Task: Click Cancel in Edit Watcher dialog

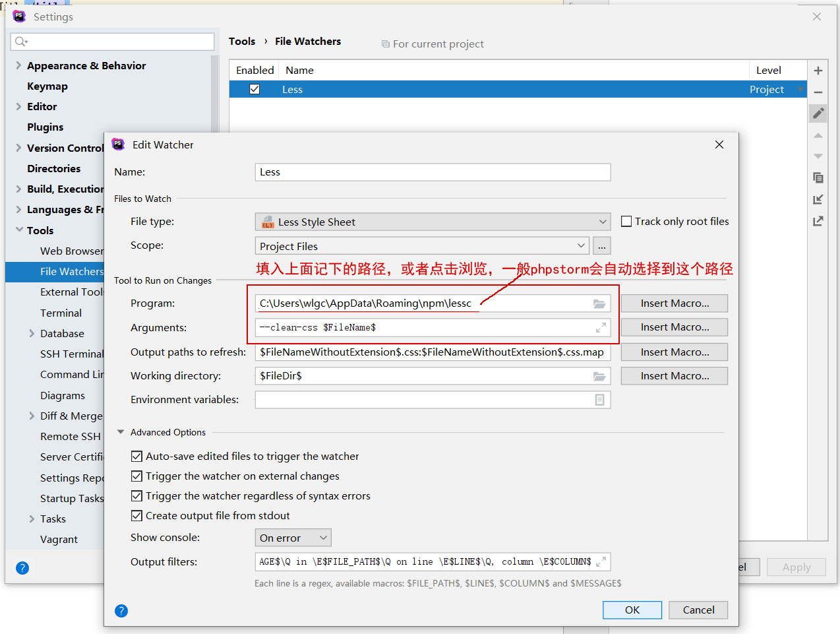Action: pos(698,610)
